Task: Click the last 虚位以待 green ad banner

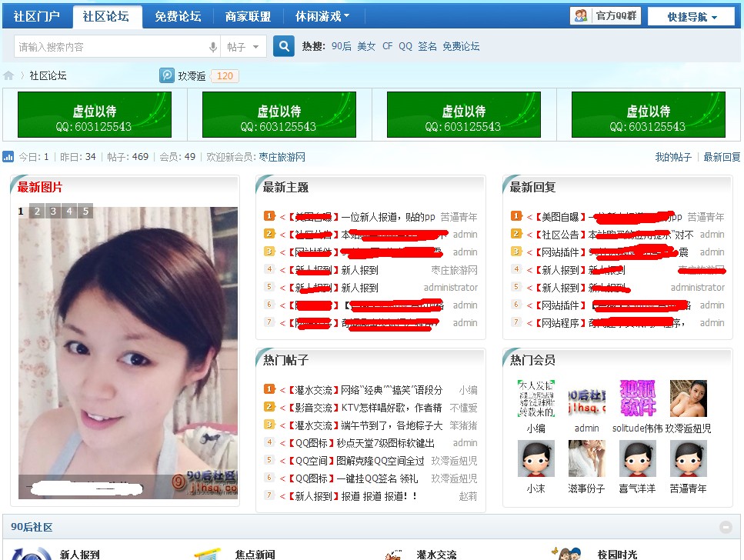Action: click(x=649, y=115)
